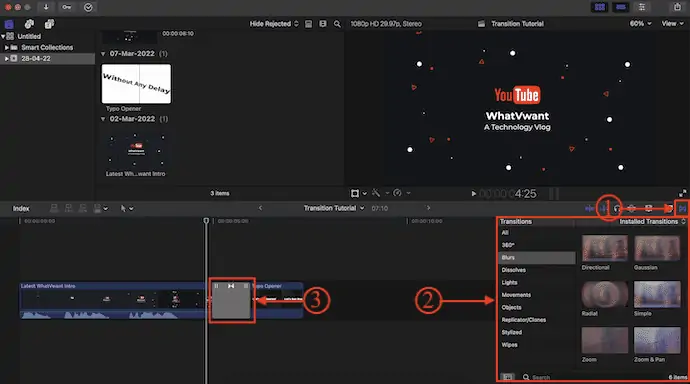690x384 pixels.
Task: Click the browser search magnifier icon
Action: (337, 24)
